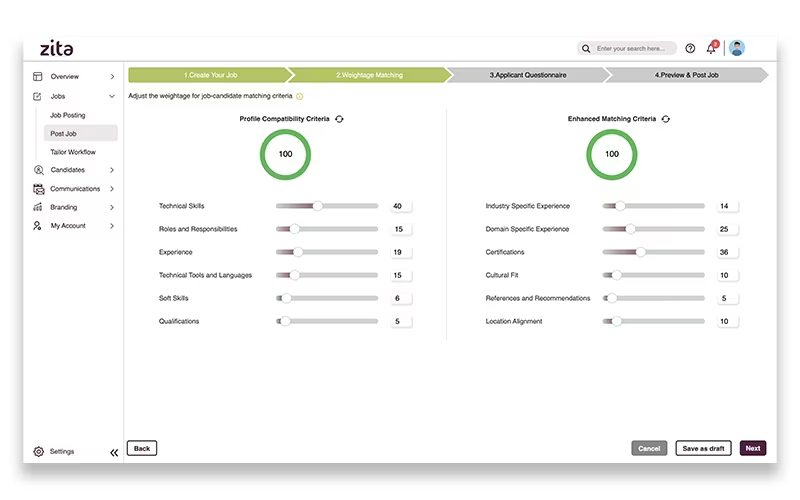
Task: Click Domain Specific Experience slider handle
Action: 631,229
